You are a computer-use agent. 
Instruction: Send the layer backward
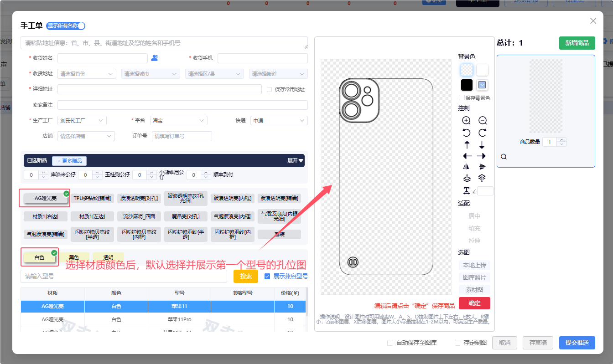[x=482, y=178]
